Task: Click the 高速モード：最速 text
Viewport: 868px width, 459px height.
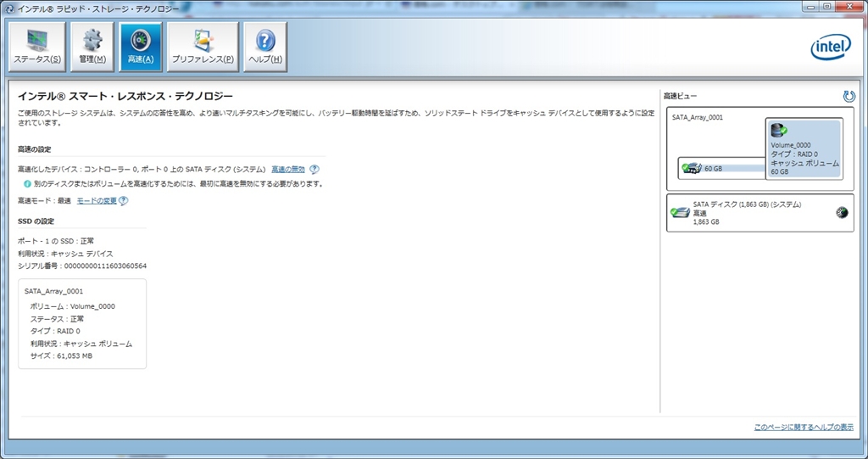Action: click(x=44, y=201)
